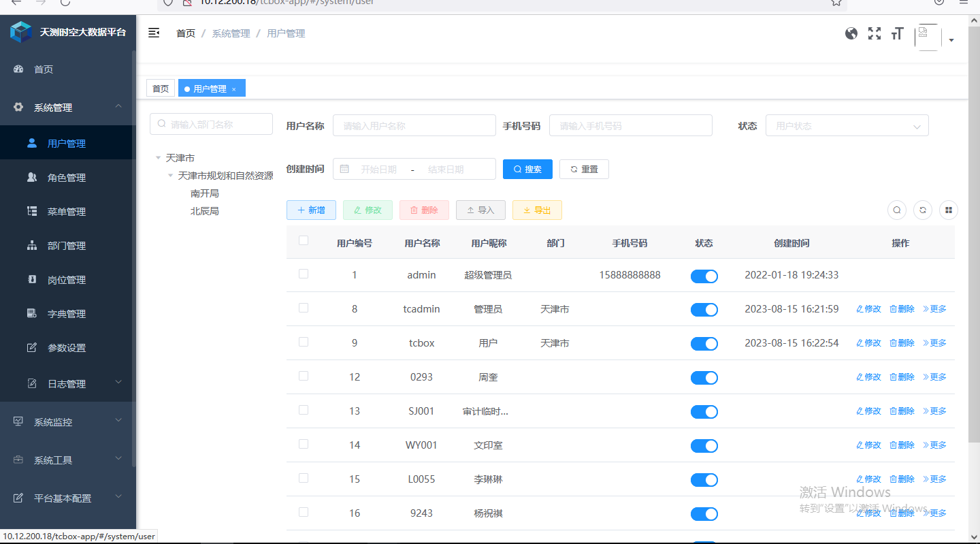The width and height of the screenshot is (980, 544).
Task: Click the 搜索 search button
Action: [x=527, y=169]
